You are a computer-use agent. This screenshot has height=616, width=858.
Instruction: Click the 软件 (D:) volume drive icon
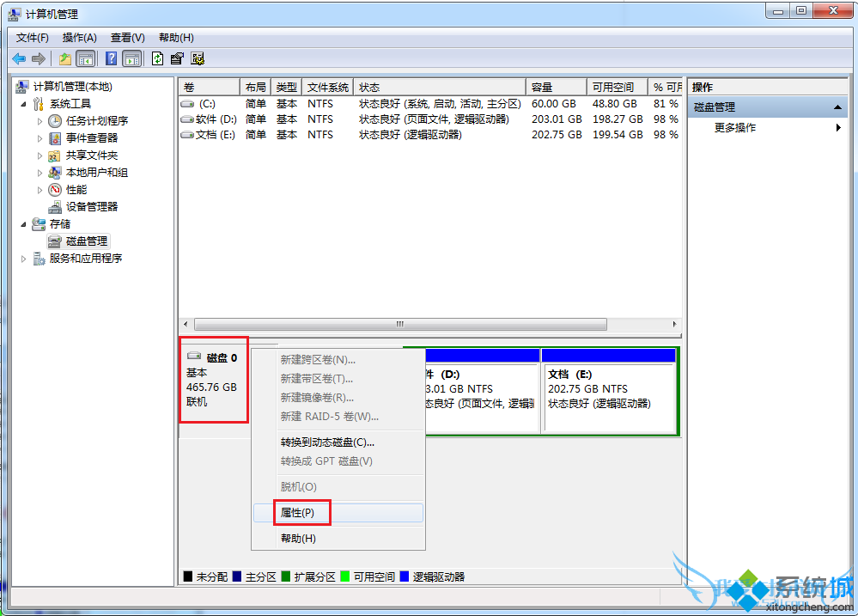click(188, 119)
